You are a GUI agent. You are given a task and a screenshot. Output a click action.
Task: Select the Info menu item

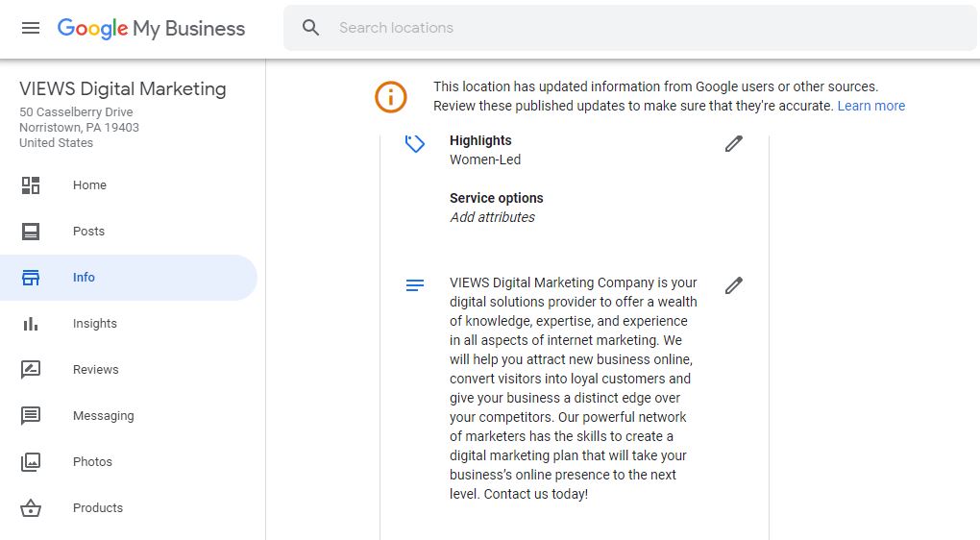(x=84, y=278)
